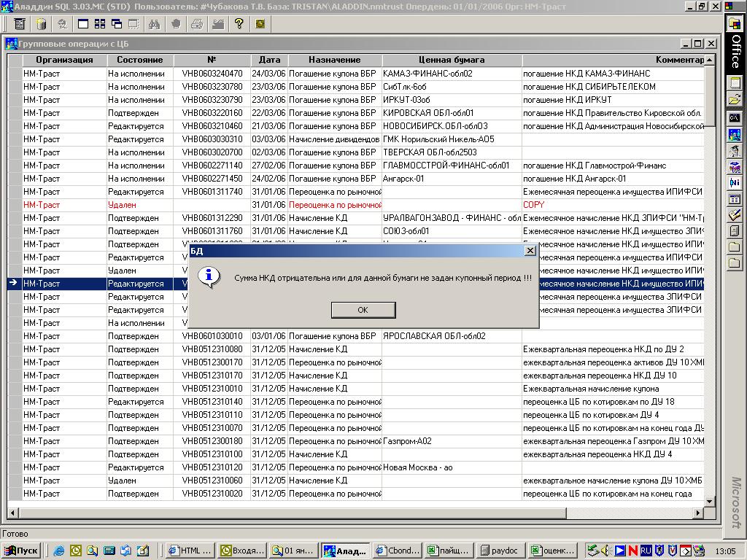Click the comment погашение НКД ИРКУТ
747x560 pixels.
[613, 100]
